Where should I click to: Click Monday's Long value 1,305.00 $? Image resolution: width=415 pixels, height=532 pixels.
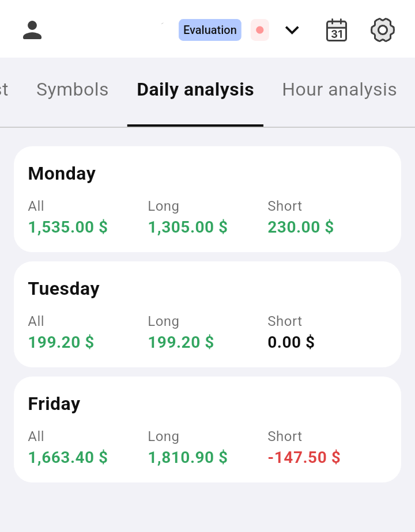(x=188, y=227)
